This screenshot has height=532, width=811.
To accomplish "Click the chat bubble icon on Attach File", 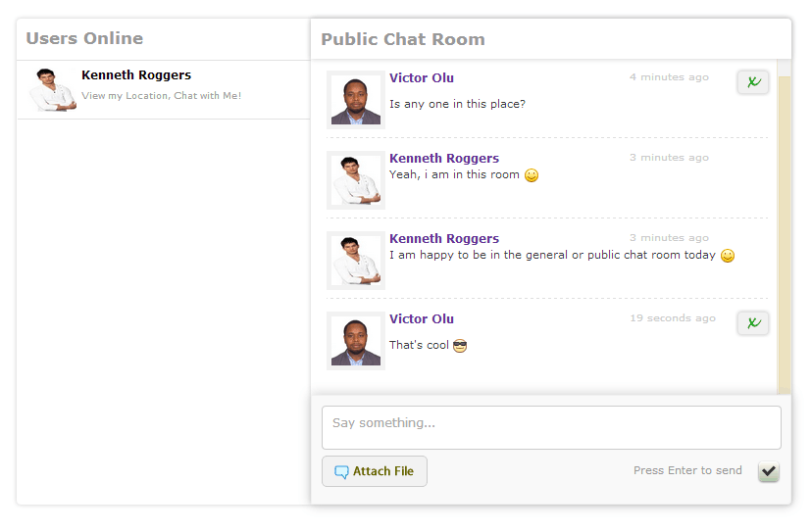I will 341,471.
